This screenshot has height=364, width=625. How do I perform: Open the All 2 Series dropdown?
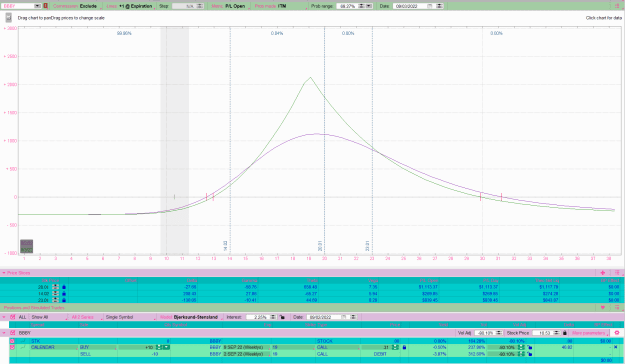click(x=86, y=317)
